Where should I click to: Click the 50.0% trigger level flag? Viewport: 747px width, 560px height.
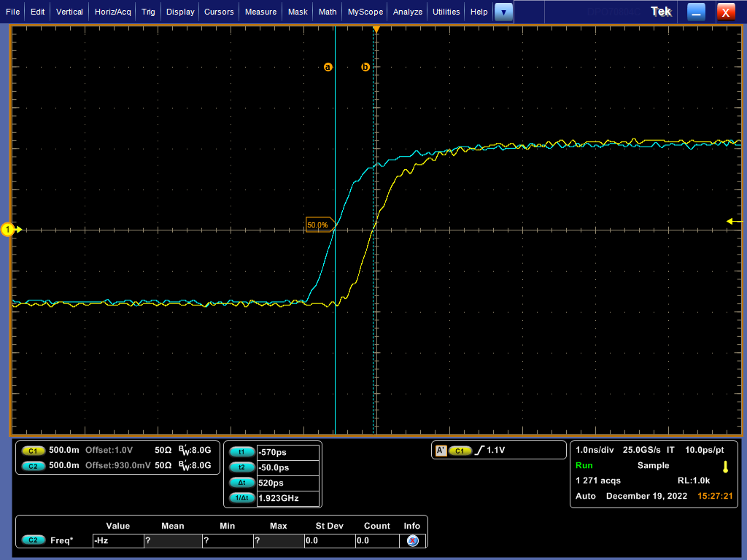click(x=320, y=225)
